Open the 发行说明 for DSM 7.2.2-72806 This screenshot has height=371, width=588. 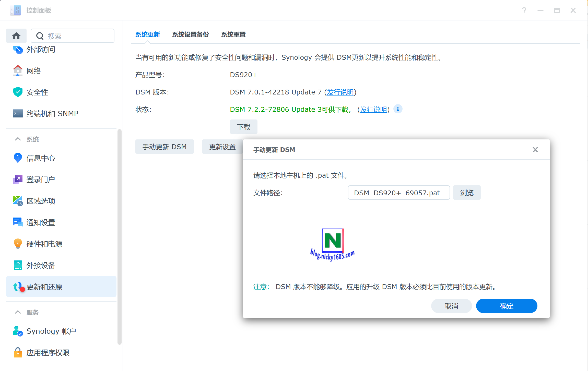(x=373, y=109)
